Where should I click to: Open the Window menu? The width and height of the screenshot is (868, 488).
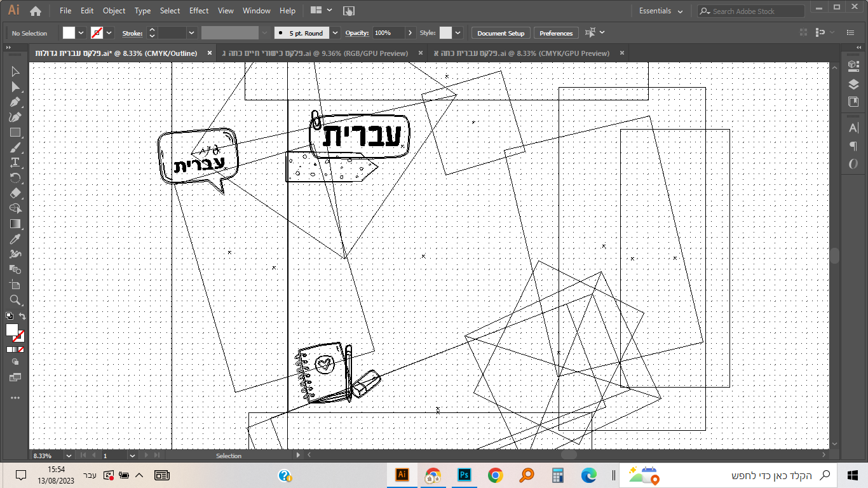(x=257, y=11)
